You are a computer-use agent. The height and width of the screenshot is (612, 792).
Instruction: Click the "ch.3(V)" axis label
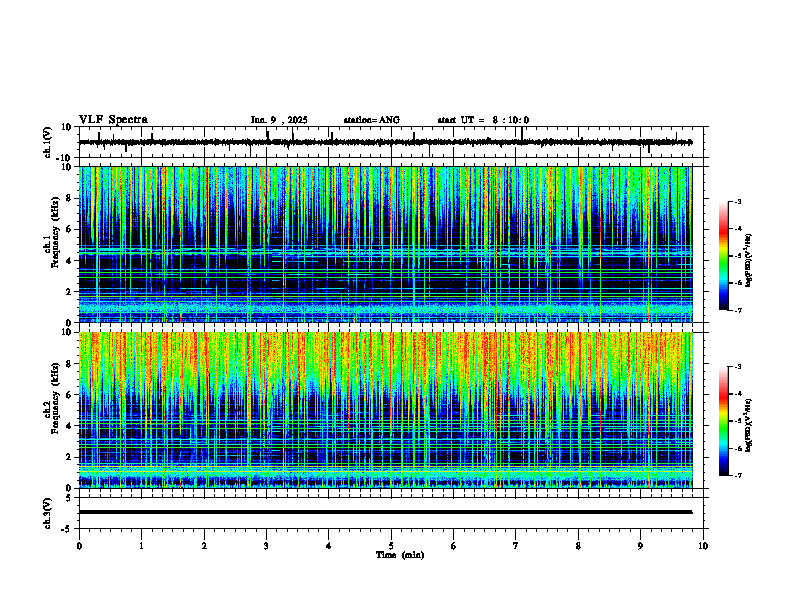coord(47,513)
